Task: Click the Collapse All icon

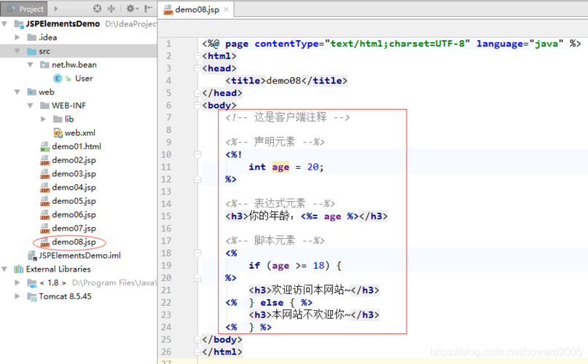Action: pos(111,8)
